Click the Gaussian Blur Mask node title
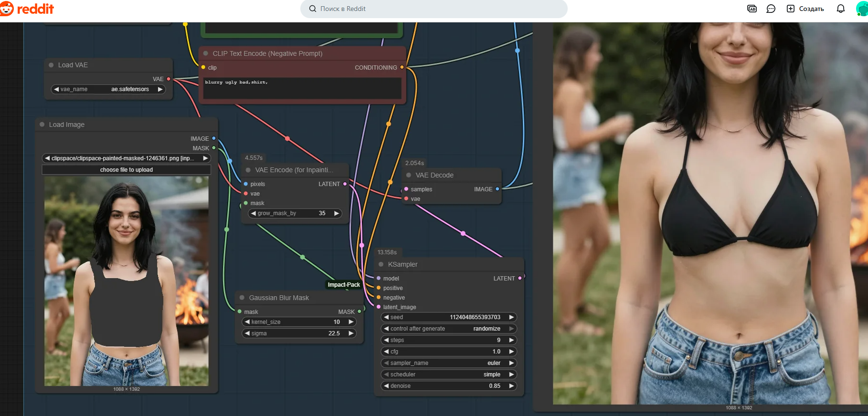 pos(279,298)
